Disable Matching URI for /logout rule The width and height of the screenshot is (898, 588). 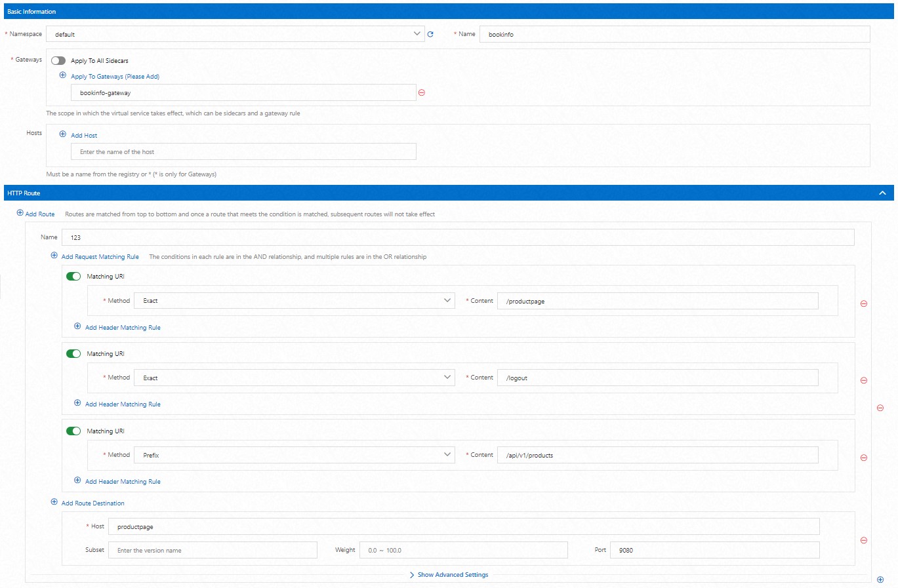click(73, 354)
